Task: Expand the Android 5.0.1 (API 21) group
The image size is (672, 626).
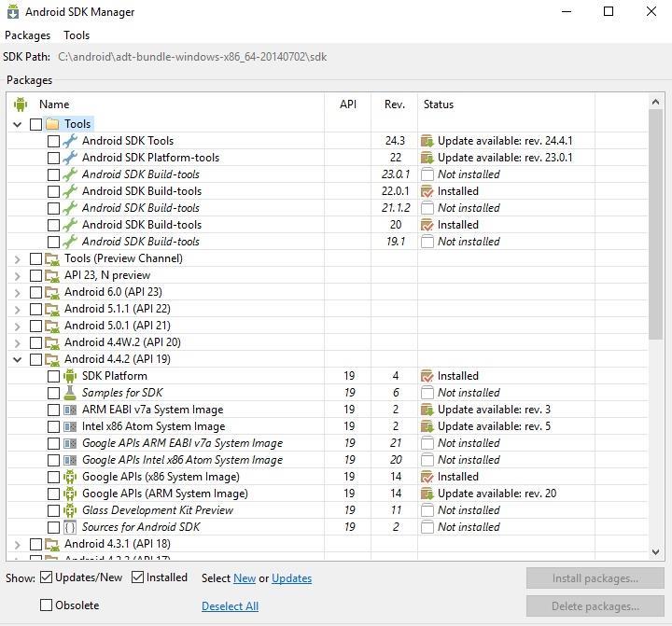Action: click(x=17, y=326)
